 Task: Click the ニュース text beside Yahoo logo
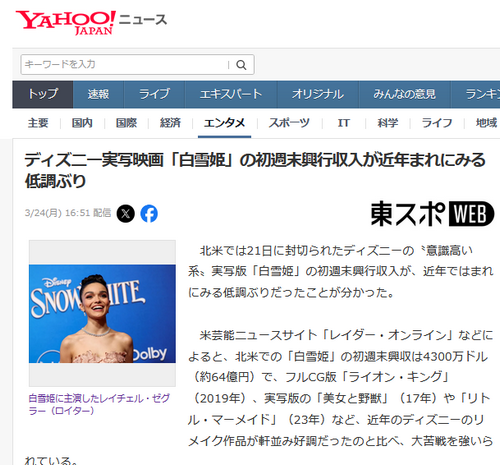point(143,20)
